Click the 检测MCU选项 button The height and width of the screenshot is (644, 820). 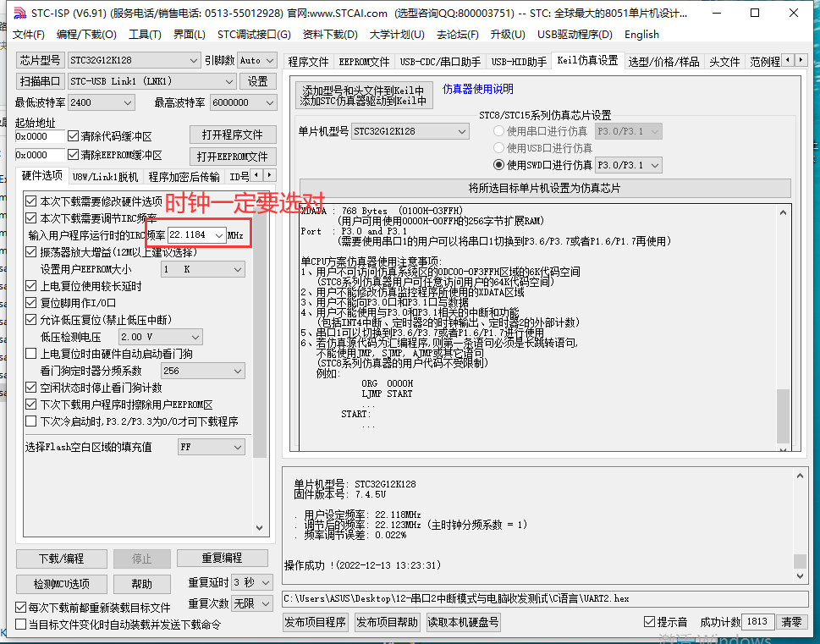pyautogui.click(x=62, y=584)
